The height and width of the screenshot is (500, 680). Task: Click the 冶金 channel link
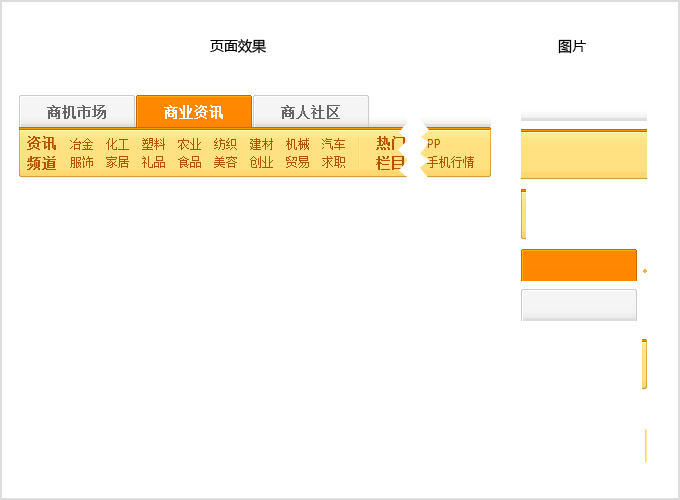82,144
